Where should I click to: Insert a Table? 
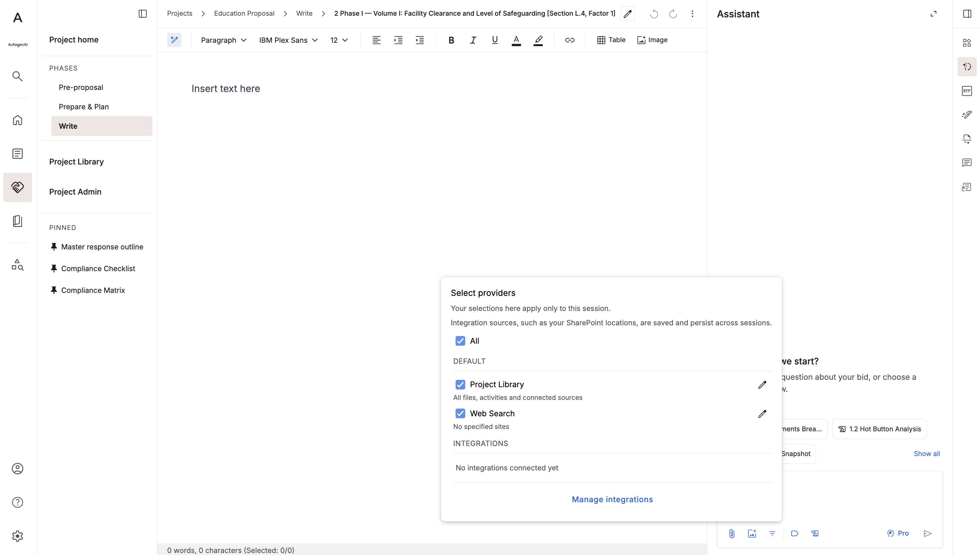611,40
